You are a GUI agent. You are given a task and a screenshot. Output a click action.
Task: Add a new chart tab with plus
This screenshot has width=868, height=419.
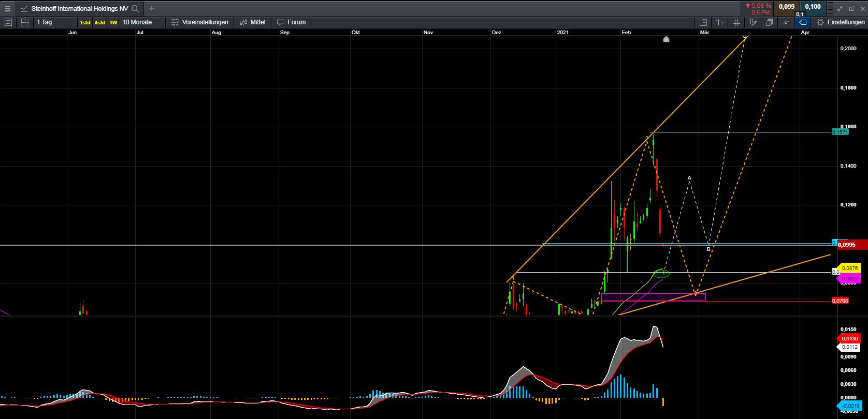pos(151,9)
